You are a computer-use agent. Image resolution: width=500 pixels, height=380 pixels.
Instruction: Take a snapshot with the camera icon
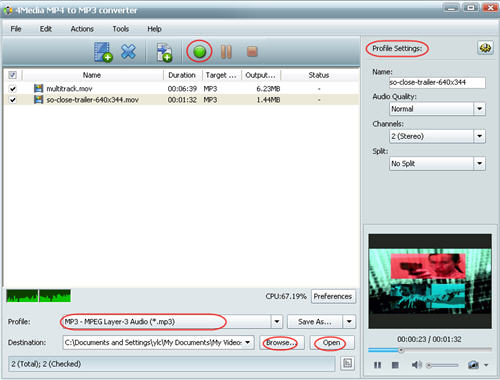tap(473, 365)
